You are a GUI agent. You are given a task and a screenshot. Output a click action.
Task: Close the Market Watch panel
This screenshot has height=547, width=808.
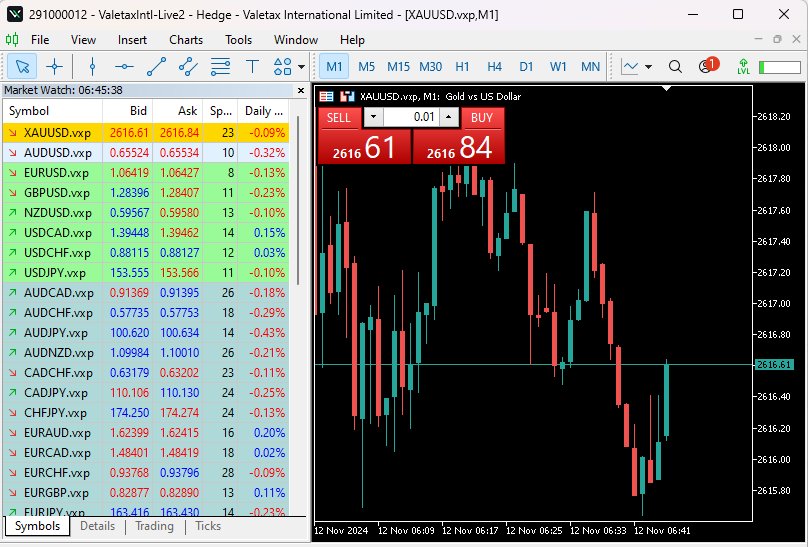point(301,91)
